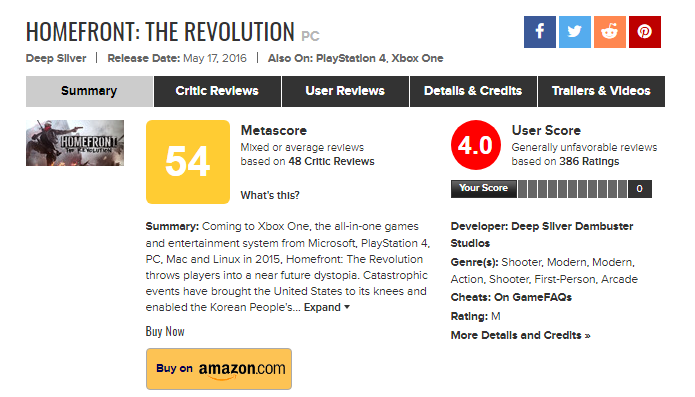
Task: Open the Homefront cover art thumbnail
Action: click(x=75, y=143)
